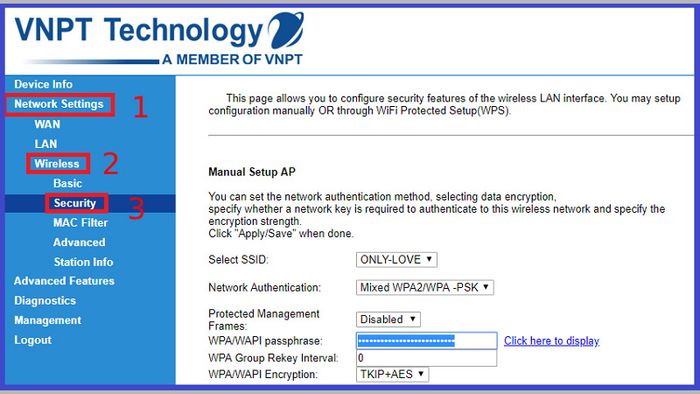Click Logout in sidebar
Screen dimensions: 700x394
33,340
